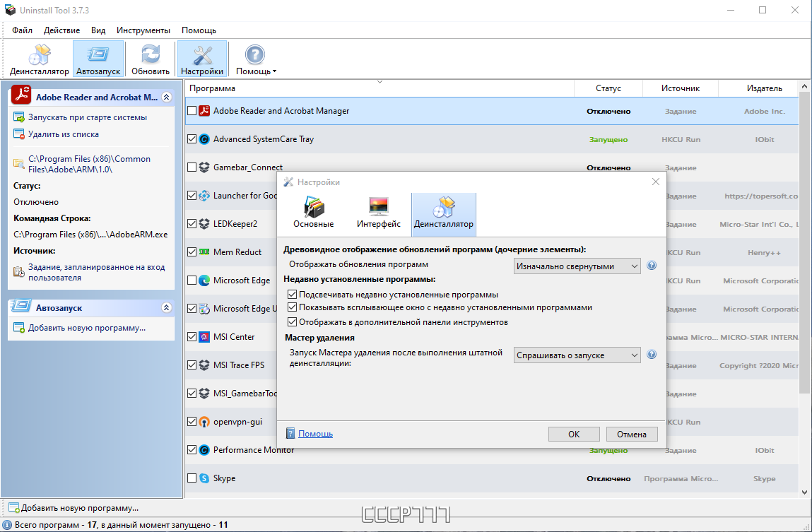Open Спрашивать о запуске dropdown
812x532 pixels.
click(x=577, y=355)
